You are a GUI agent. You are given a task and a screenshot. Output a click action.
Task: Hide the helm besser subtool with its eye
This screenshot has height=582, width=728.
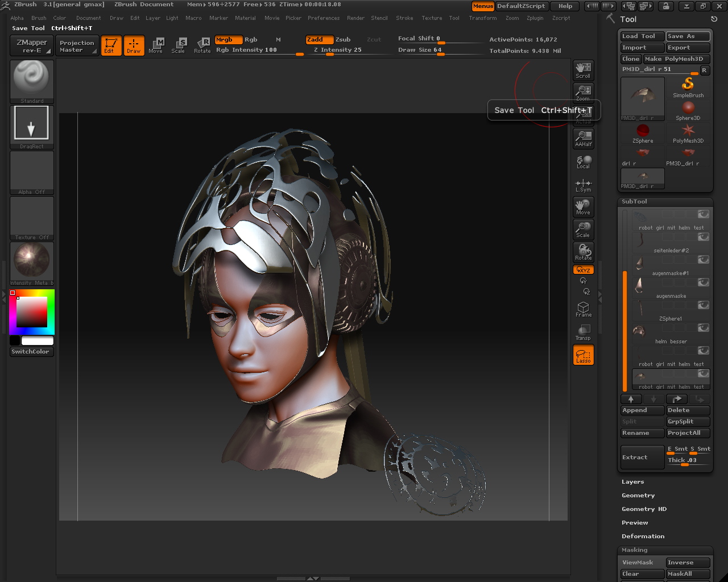[x=704, y=328]
